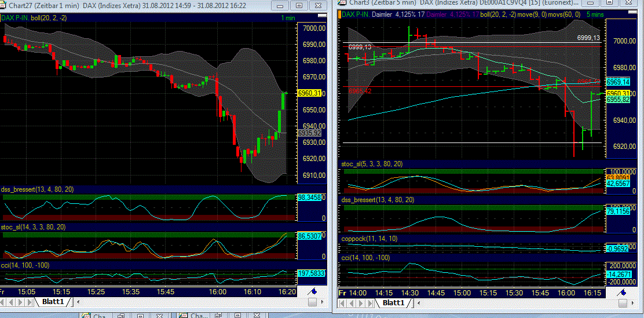
Task: Click the coppock(11, 14, 10) label
Action: (369, 238)
